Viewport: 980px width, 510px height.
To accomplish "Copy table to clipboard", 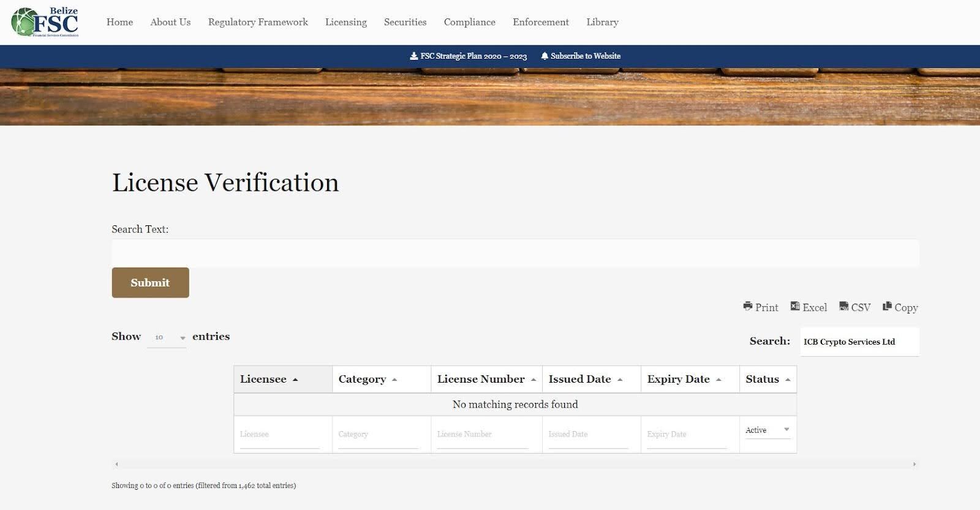I will [900, 307].
